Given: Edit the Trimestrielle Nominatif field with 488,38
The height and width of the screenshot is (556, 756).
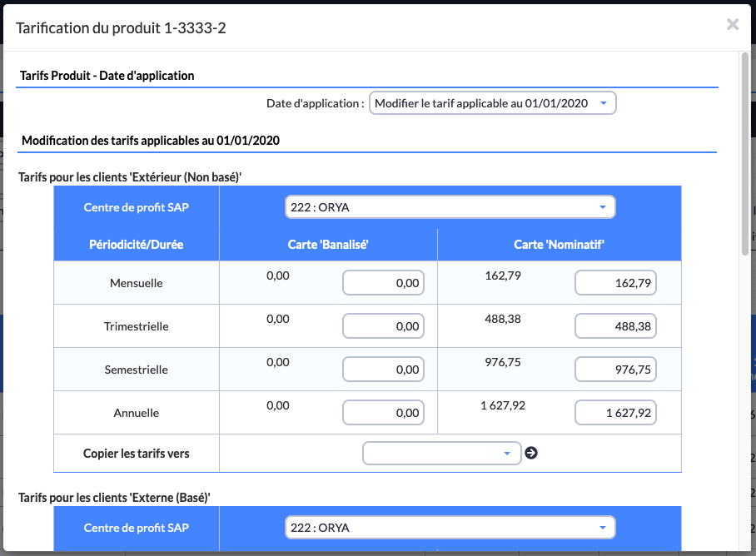Looking at the screenshot, I should (615, 326).
